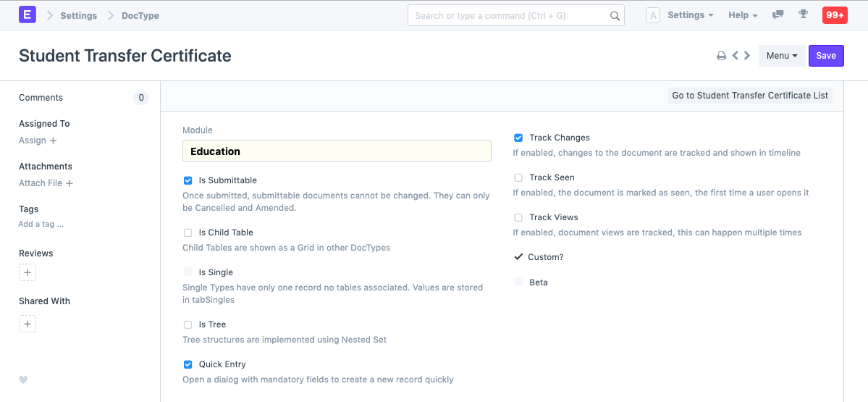Click the plus icon beside Attach File
The image size is (868, 402).
pyautogui.click(x=69, y=183)
